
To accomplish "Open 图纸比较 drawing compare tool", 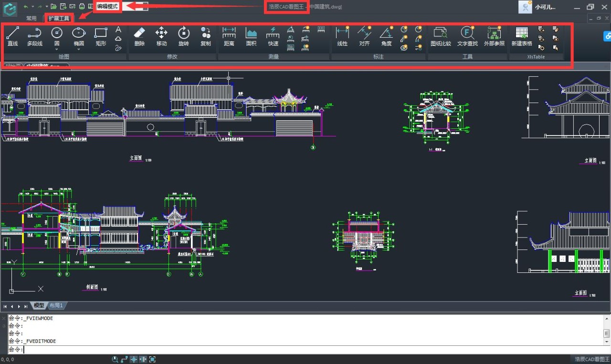I will tap(440, 36).
